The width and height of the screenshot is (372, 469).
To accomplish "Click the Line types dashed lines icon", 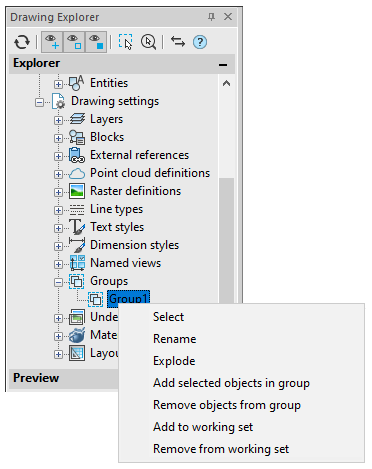I will click(77, 209).
